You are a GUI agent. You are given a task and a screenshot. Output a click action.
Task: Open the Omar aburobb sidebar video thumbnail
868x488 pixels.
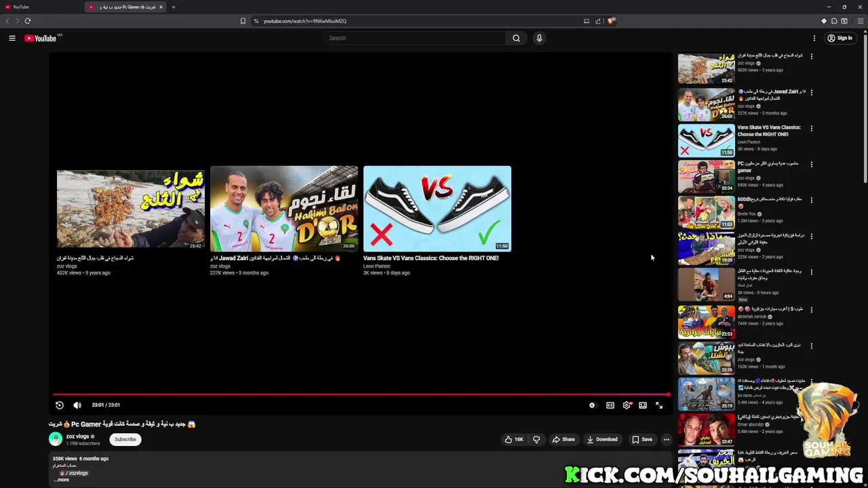click(706, 430)
